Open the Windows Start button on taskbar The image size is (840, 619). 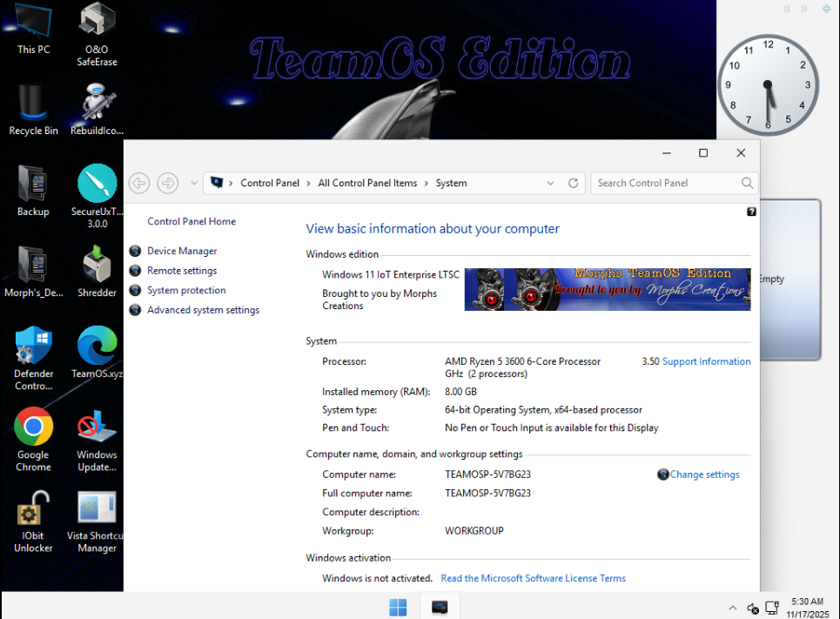pyautogui.click(x=398, y=606)
